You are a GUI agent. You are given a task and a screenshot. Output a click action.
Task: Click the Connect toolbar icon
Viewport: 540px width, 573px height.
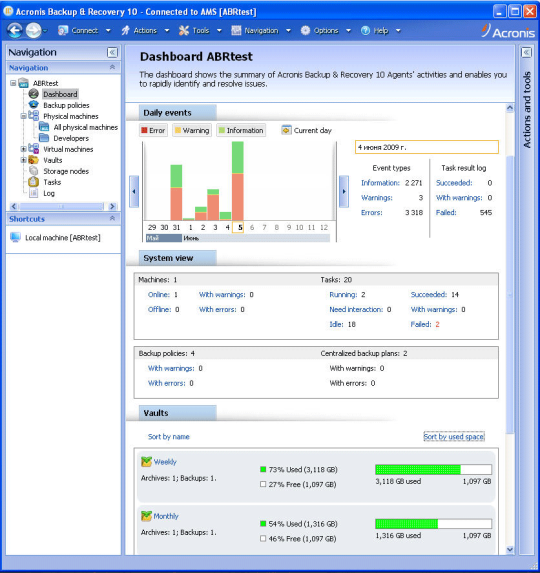[63, 31]
